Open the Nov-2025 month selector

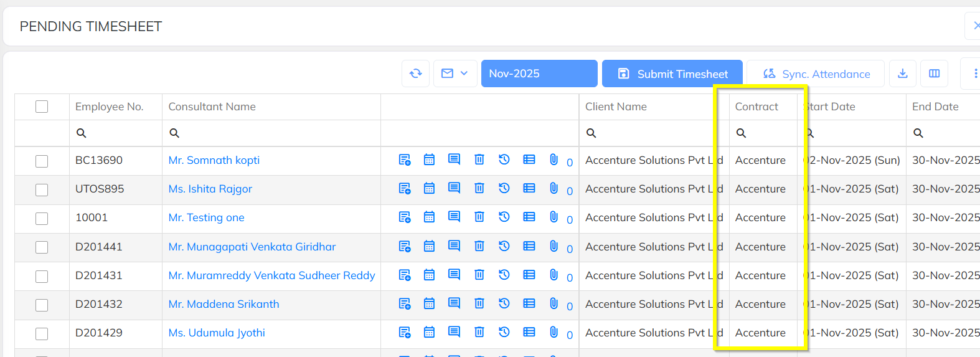[x=539, y=74]
